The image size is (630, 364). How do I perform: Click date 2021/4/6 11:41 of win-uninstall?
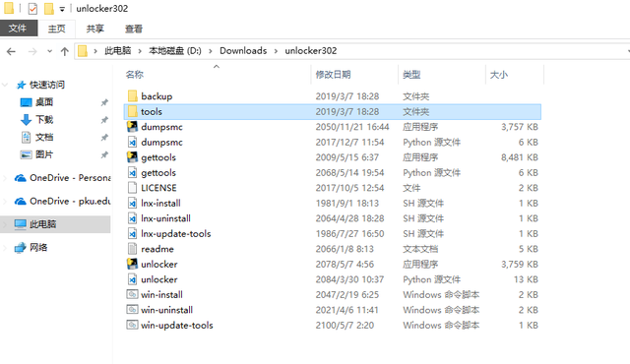click(346, 310)
